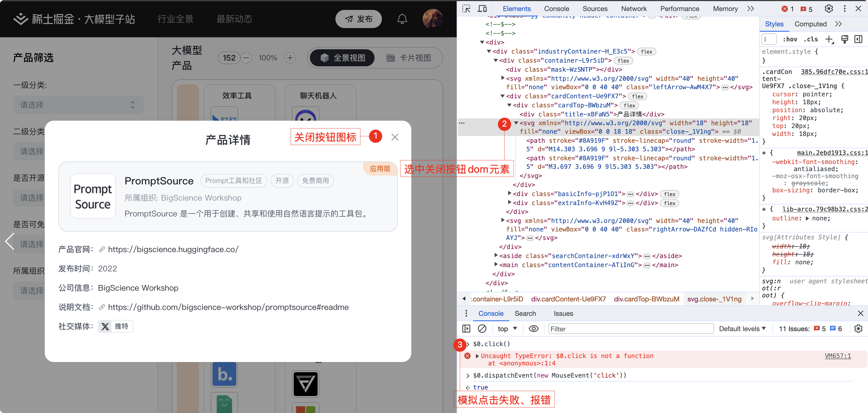868x413 pixels.
Task: Click the red error count indicator
Action: pyautogui.click(x=788, y=9)
